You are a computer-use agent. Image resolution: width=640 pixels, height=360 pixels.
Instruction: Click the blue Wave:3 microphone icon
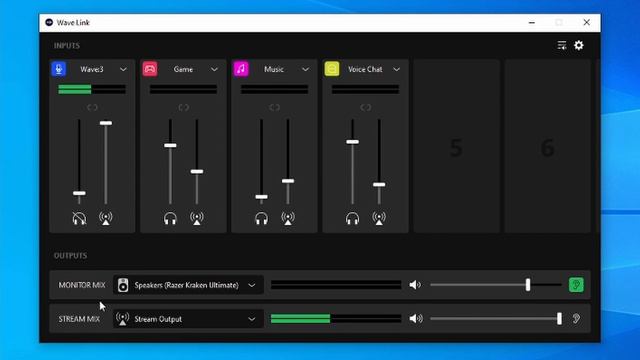59,69
